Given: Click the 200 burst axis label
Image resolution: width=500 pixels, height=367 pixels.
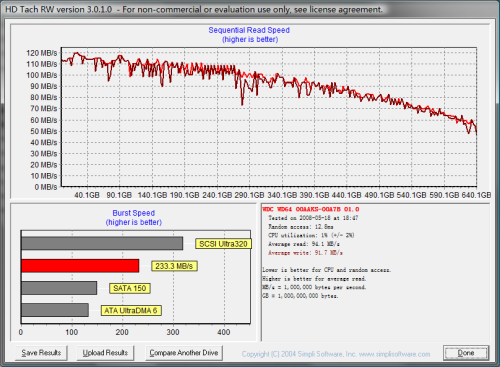Looking at the screenshot, I should 122,332.
